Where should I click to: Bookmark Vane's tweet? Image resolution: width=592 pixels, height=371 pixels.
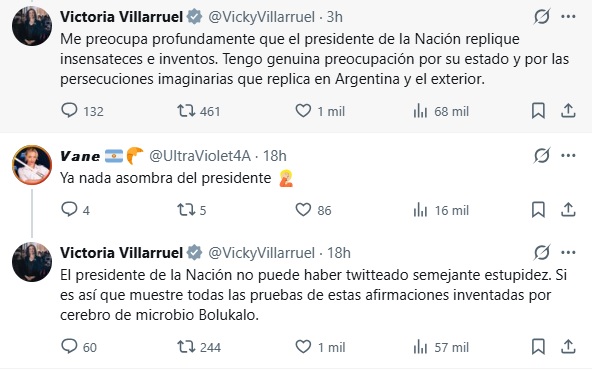coord(538,209)
